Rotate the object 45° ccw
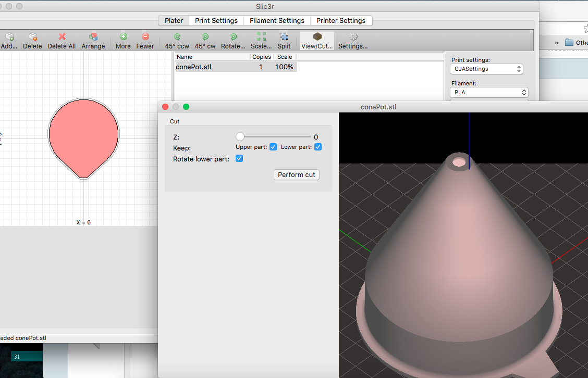Image resolution: width=588 pixels, height=378 pixels. point(177,37)
